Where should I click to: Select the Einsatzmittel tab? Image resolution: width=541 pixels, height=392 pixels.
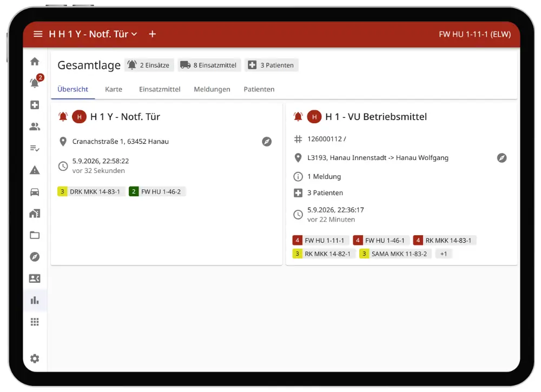click(160, 89)
